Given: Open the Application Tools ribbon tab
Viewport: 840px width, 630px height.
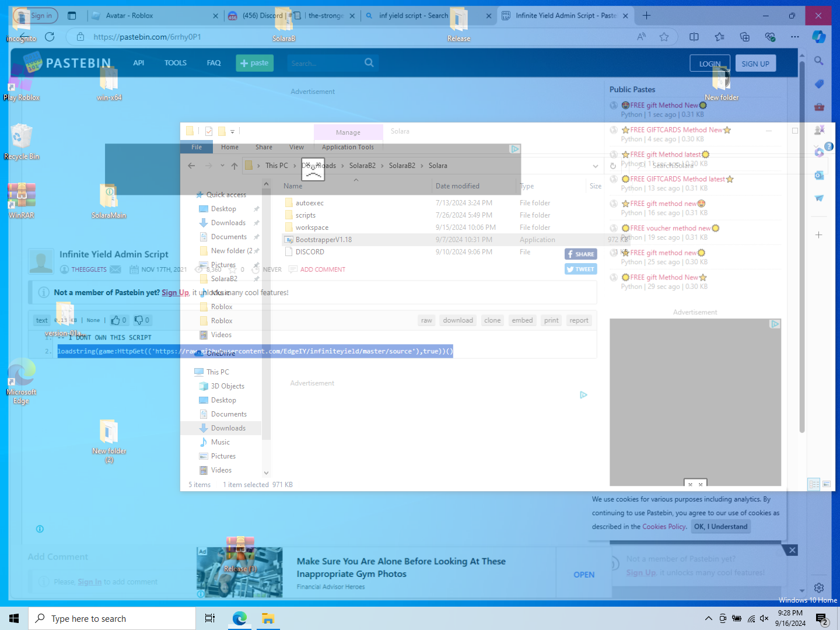Looking at the screenshot, I should pyautogui.click(x=348, y=147).
